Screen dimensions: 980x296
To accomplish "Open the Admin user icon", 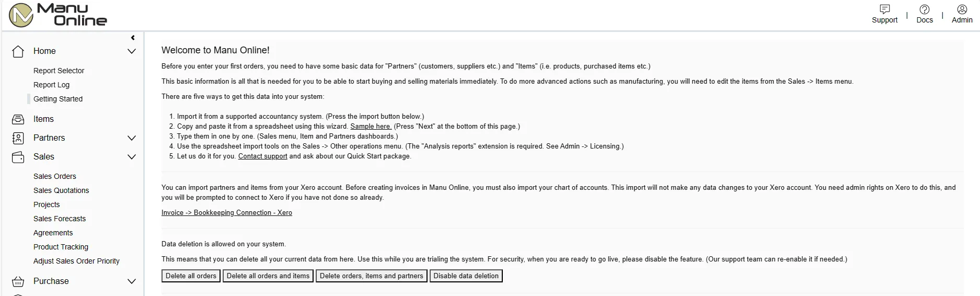I will [x=962, y=9].
